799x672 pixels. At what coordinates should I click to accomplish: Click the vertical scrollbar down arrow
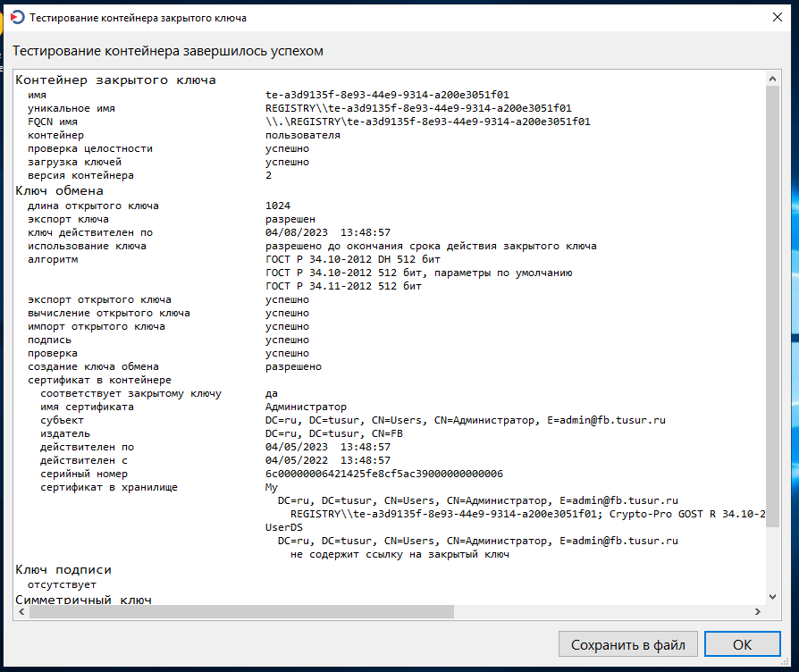[x=772, y=597]
